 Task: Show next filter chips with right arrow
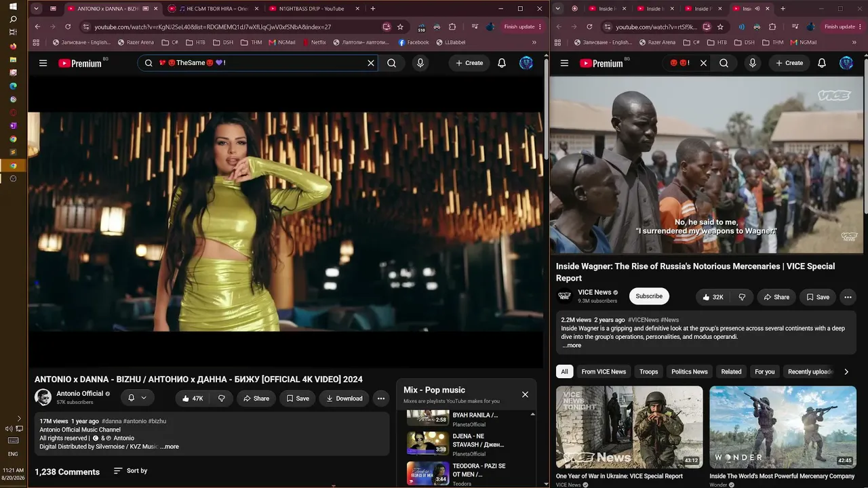coord(846,371)
